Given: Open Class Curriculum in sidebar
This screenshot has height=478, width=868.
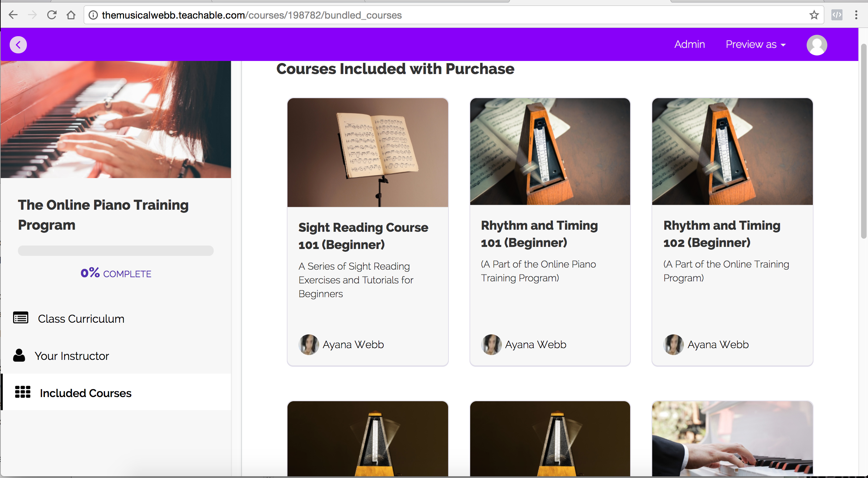Looking at the screenshot, I should pyautogui.click(x=116, y=319).
